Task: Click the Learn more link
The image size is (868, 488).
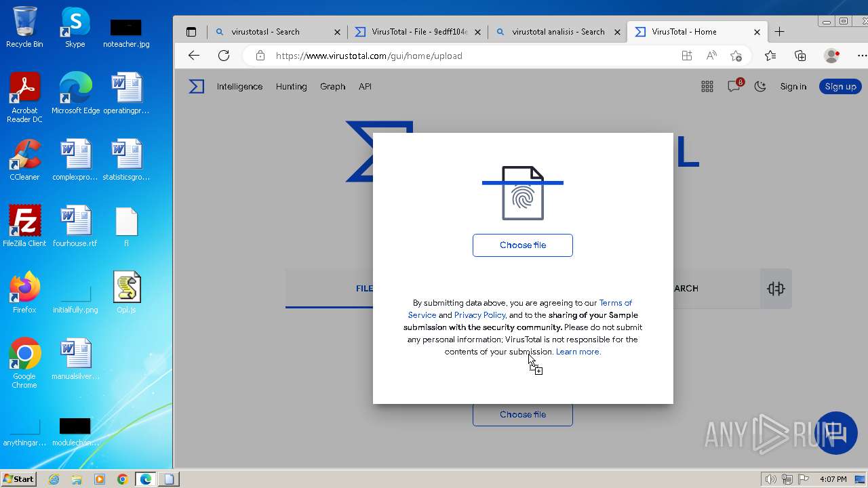Action: pyautogui.click(x=578, y=352)
